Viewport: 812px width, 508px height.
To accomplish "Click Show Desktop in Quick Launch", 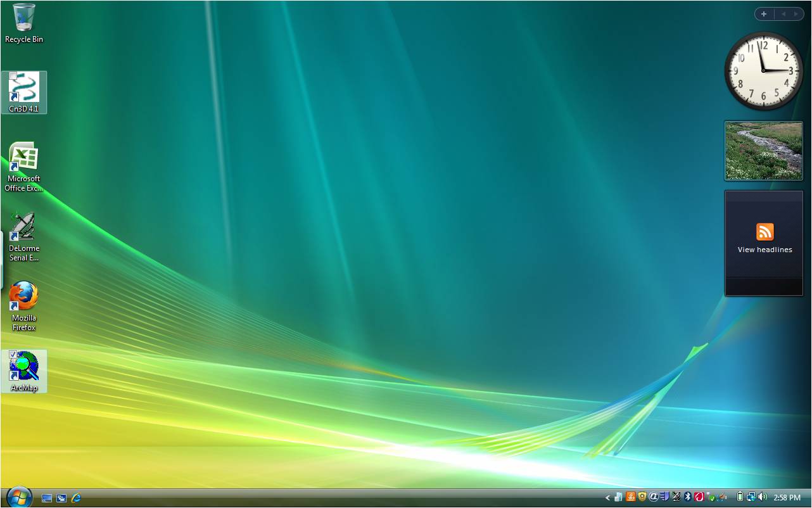I will (47, 498).
